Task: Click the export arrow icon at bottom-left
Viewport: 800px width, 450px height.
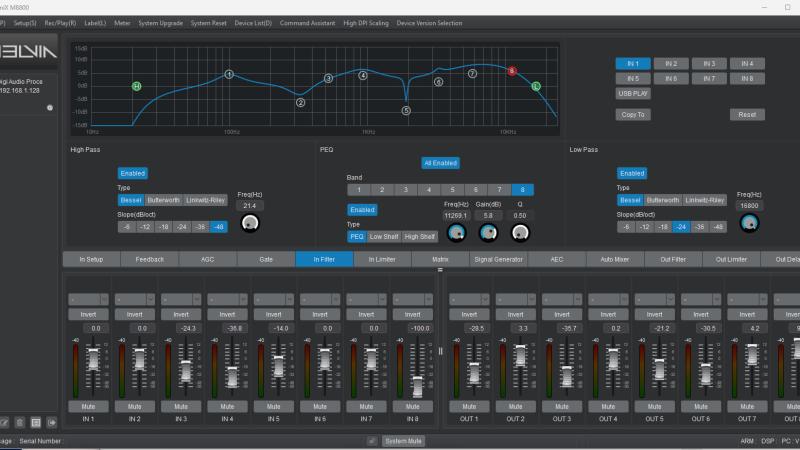Action: coord(51,423)
